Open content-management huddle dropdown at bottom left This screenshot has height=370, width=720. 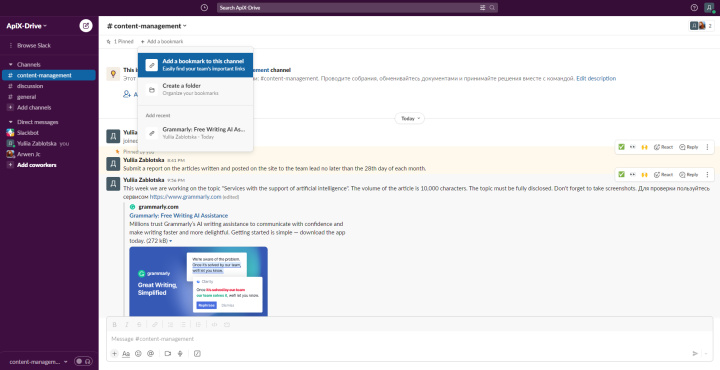click(39, 362)
